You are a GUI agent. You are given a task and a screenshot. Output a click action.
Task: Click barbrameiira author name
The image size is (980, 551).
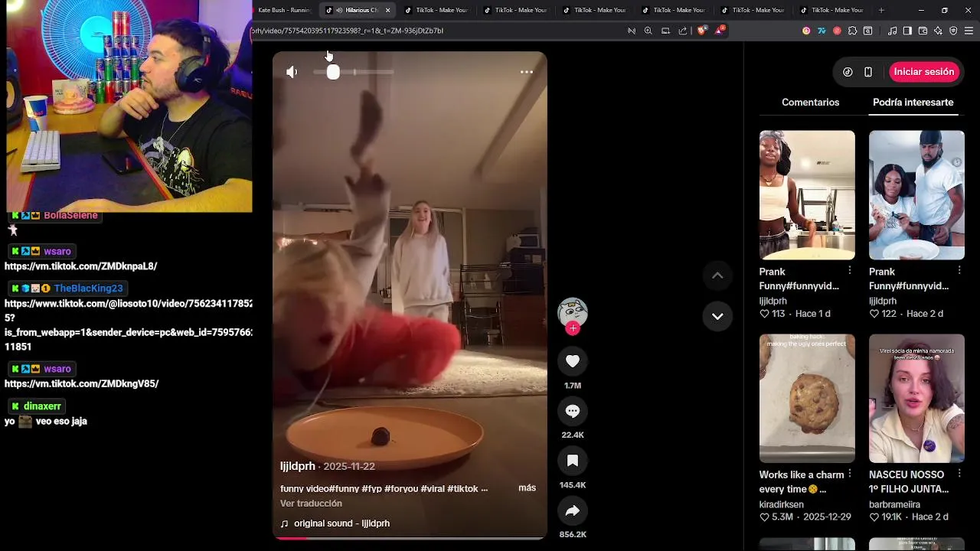coord(894,504)
